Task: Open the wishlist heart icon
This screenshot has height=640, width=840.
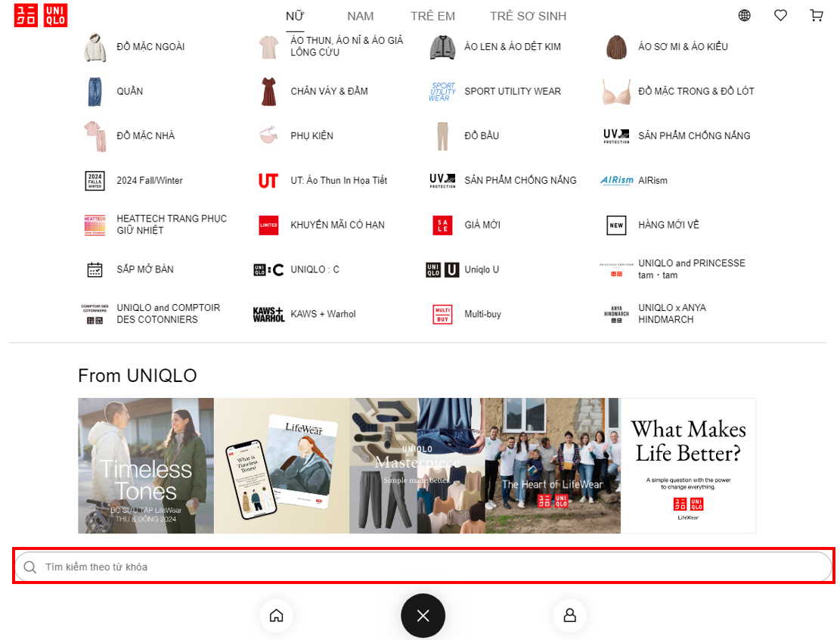Action: 780,15
